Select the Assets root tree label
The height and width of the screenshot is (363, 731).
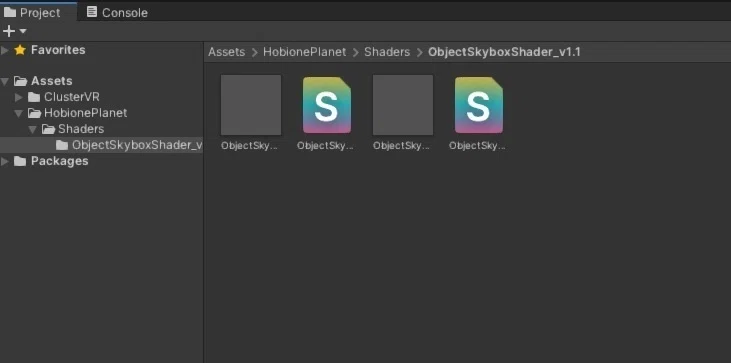pos(52,81)
